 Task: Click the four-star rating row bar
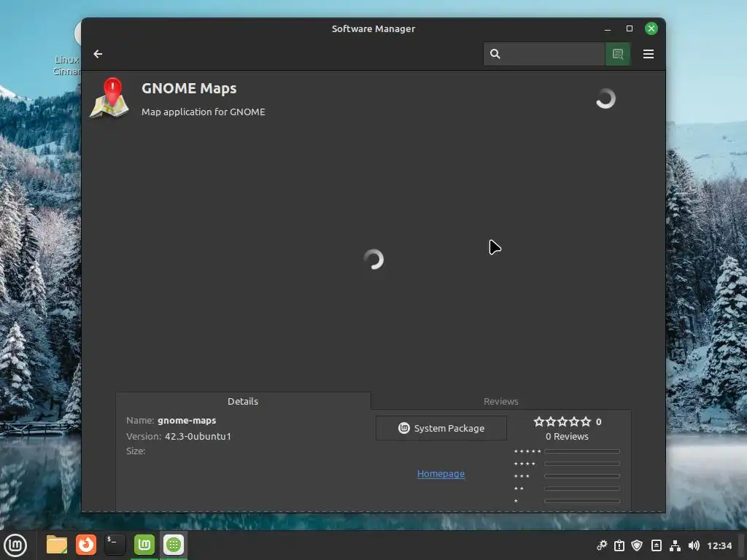click(x=581, y=463)
